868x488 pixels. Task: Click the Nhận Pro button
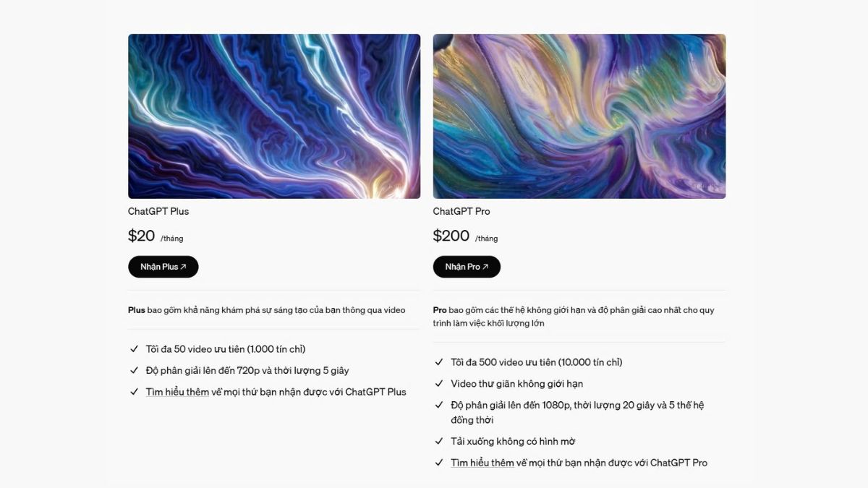[467, 267]
